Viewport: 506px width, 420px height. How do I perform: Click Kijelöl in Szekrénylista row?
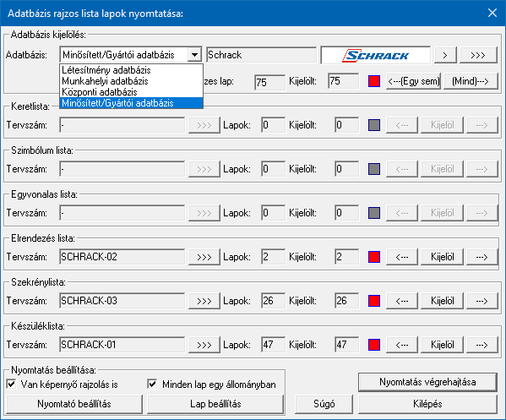(442, 301)
